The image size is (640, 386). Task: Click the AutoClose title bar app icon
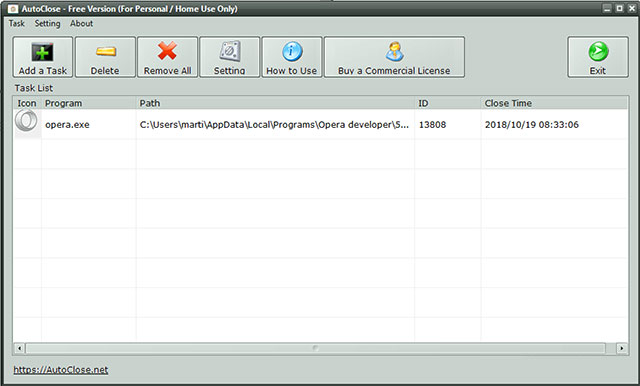[x=13, y=9]
